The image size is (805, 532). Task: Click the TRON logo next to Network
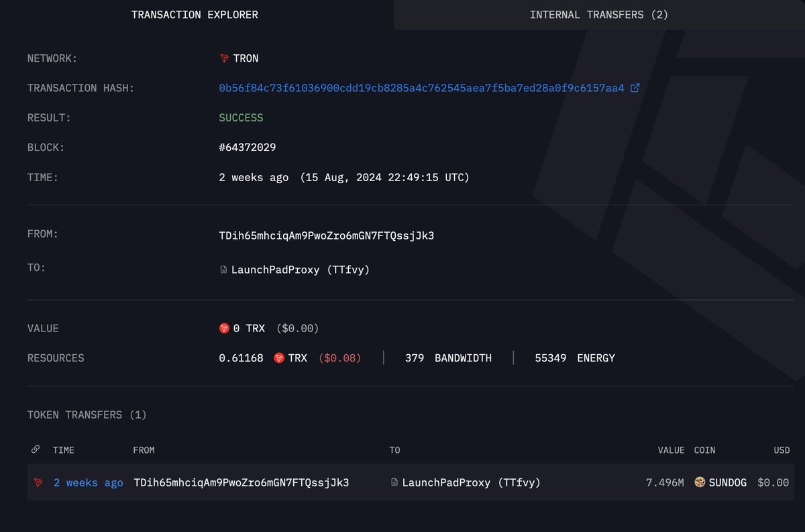[224, 58]
